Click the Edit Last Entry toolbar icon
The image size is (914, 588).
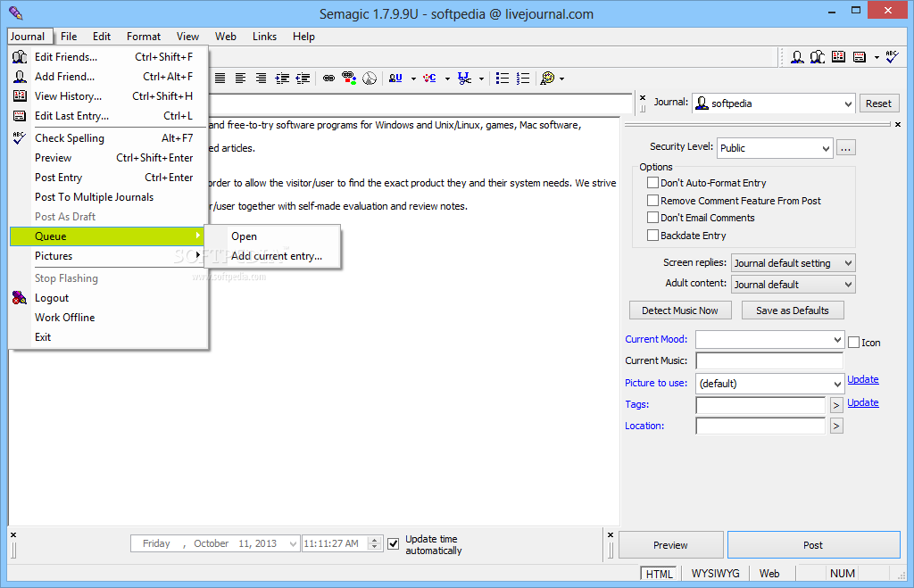[860, 57]
